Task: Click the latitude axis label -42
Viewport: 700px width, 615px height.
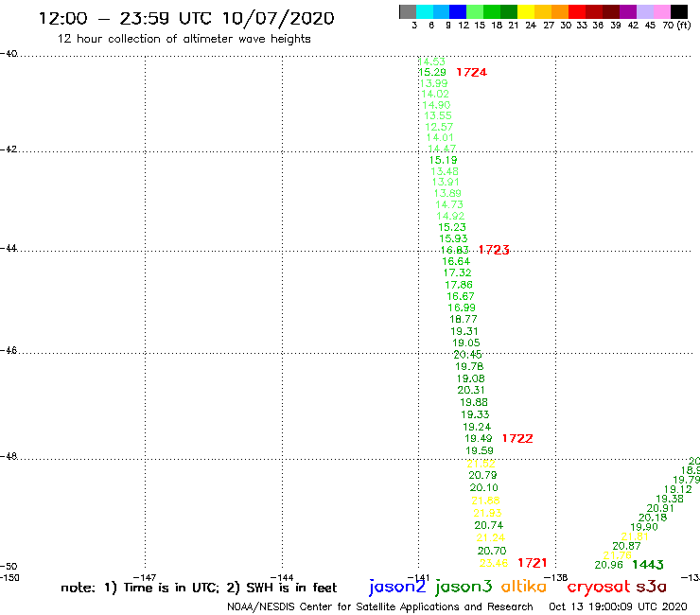Action: tap(9, 149)
